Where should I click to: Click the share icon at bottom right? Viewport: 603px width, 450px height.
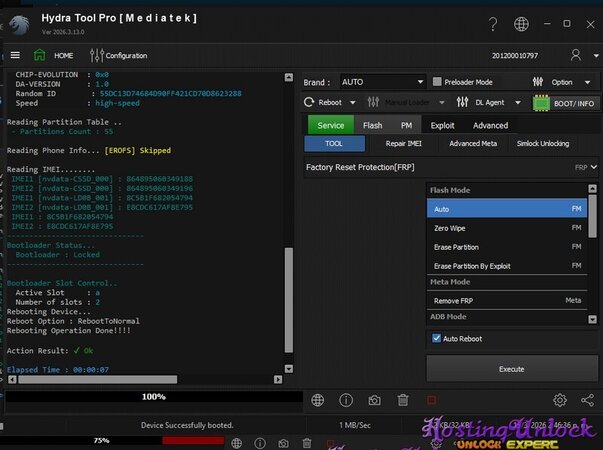click(x=587, y=400)
